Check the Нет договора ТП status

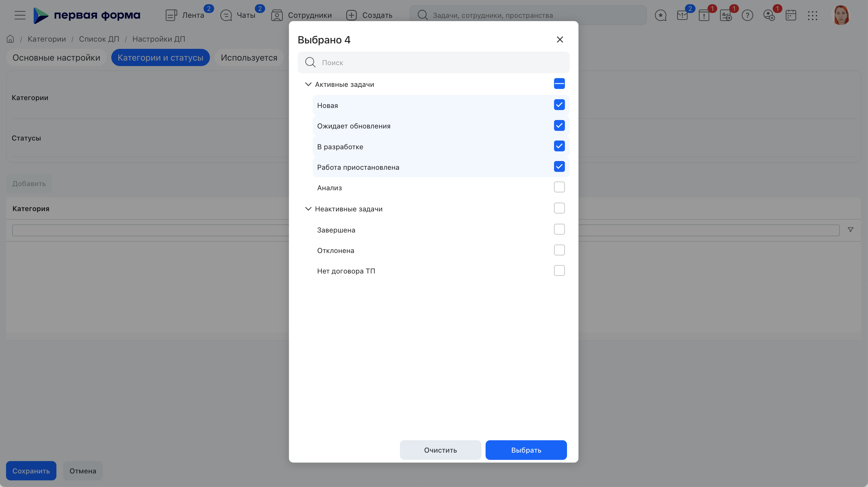(x=559, y=270)
